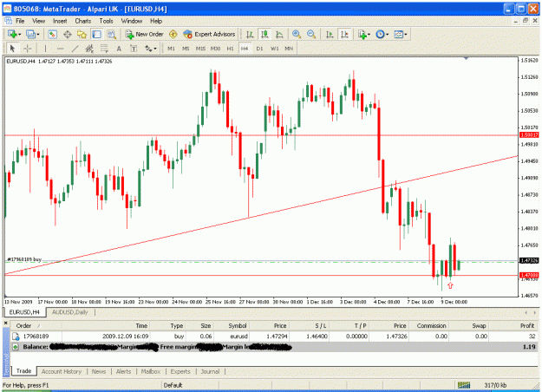Toggle Expert Advisors on or off
This screenshot has width=542, height=392.
(210, 34)
